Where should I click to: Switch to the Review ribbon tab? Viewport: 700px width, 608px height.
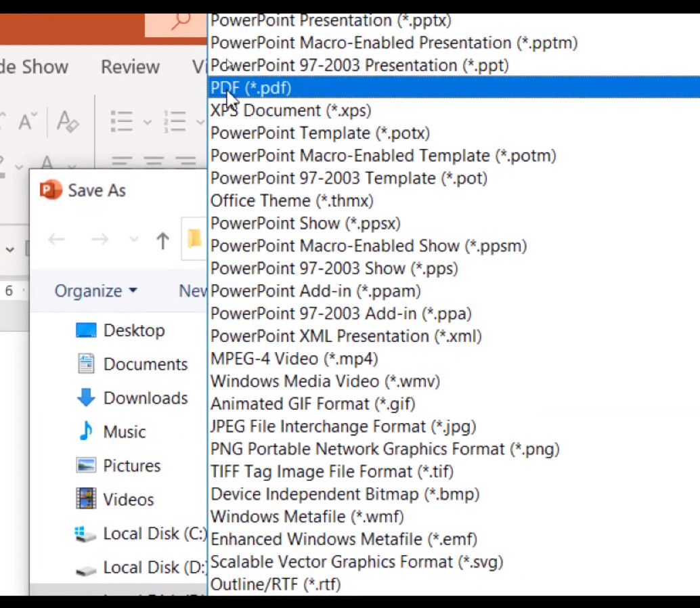click(x=130, y=66)
